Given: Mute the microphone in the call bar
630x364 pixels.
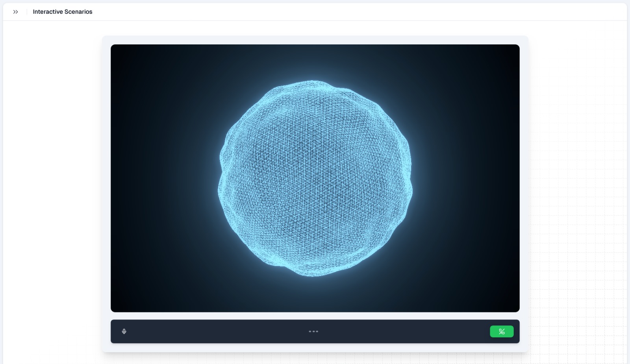Looking at the screenshot, I should click(x=124, y=331).
